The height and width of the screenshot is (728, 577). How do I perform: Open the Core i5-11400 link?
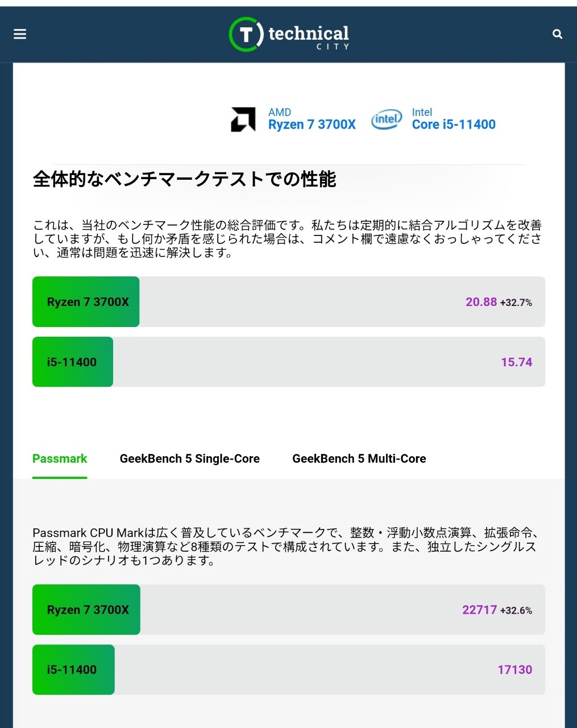[454, 125]
